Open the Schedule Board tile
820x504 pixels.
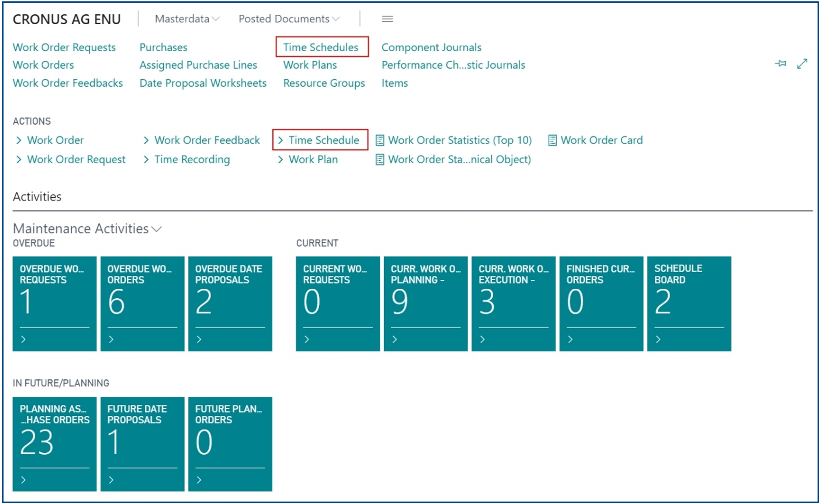point(689,304)
